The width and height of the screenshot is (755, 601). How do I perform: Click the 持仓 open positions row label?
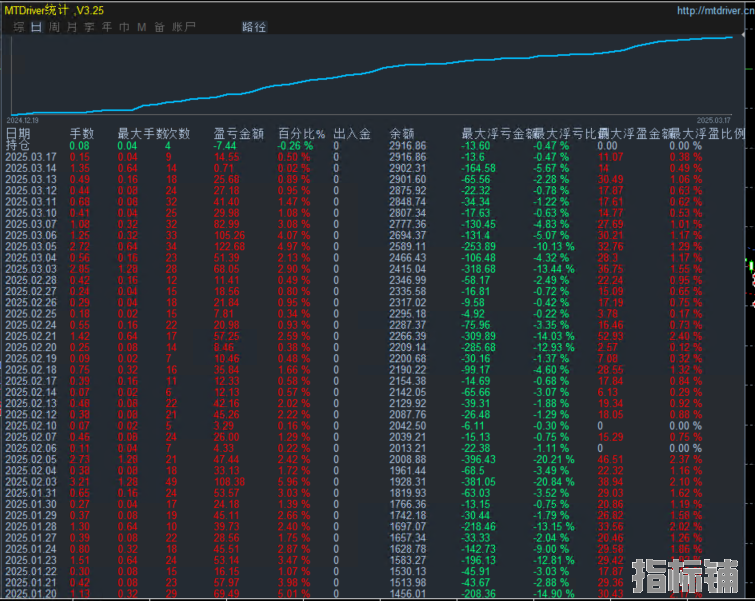[x=18, y=145]
